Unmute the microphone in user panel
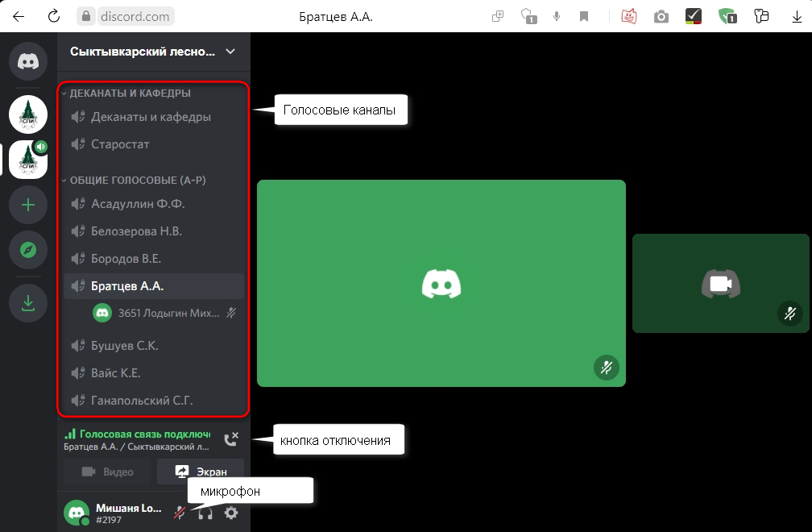The width and height of the screenshot is (812, 532). click(x=180, y=513)
